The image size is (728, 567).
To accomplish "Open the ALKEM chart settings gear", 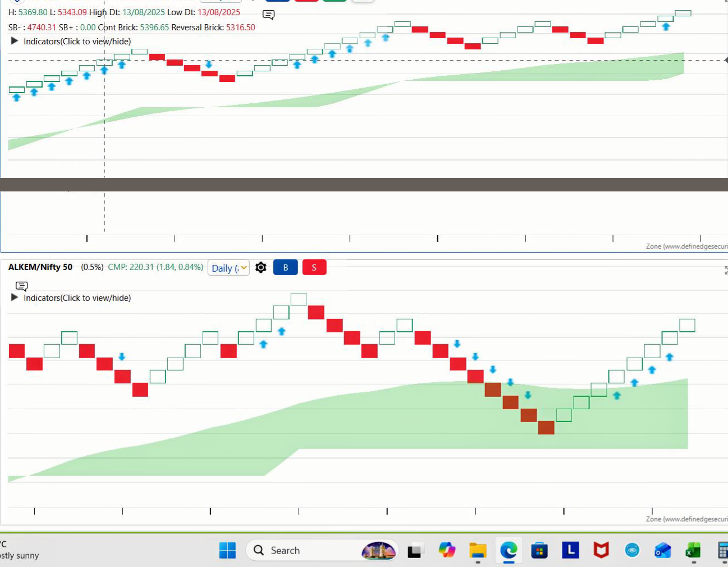I will [x=260, y=268].
